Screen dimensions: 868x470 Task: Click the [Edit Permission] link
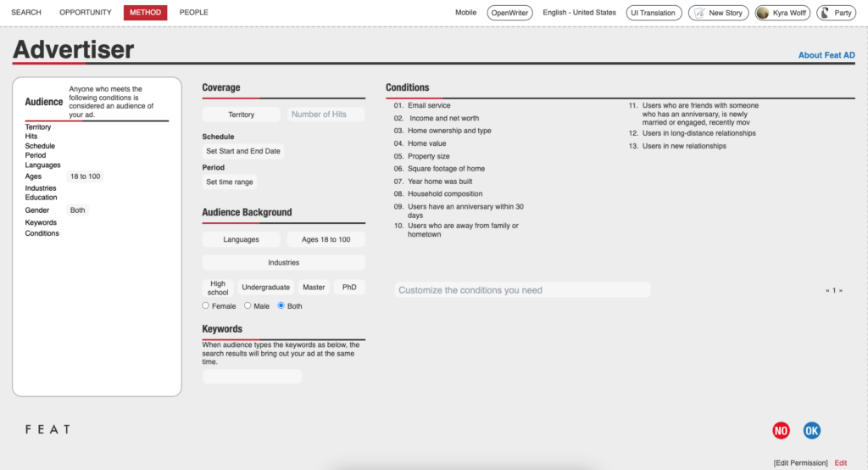(800, 463)
